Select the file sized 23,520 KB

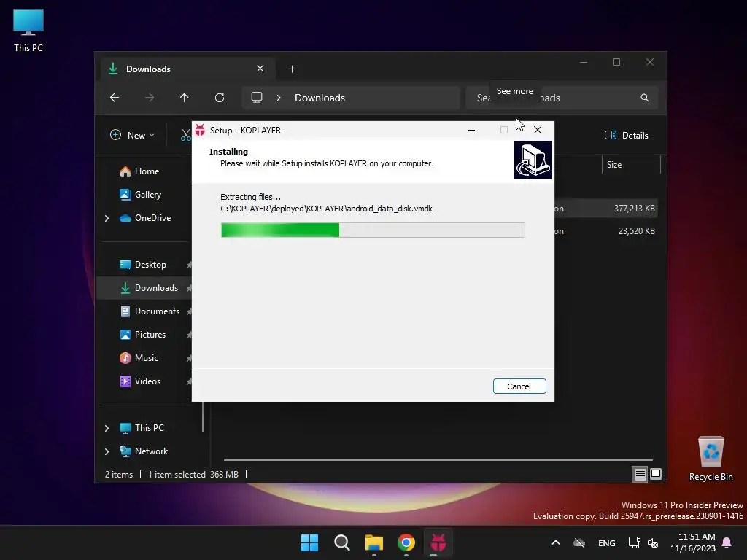pyautogui.click(x=606, y=231)
